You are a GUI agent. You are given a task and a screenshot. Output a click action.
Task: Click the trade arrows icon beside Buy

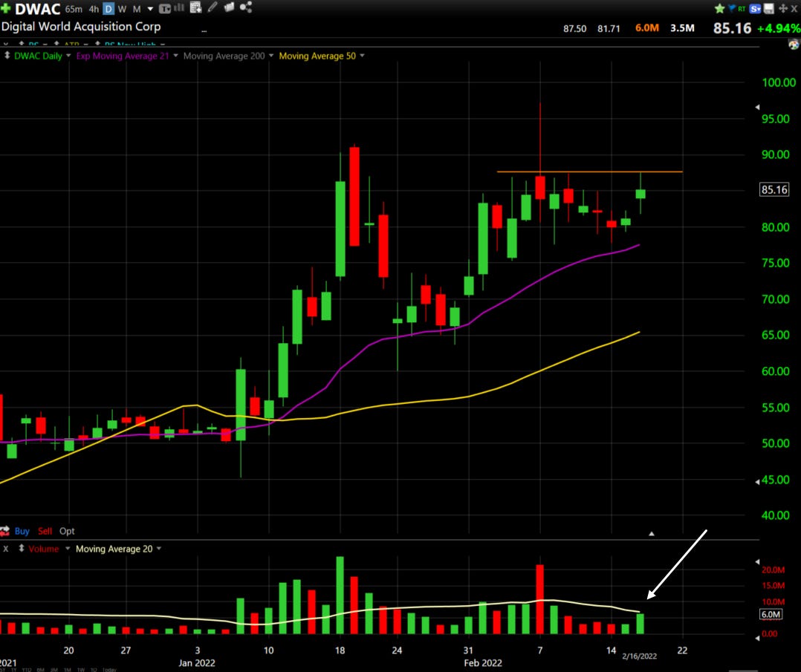point(5,531)
